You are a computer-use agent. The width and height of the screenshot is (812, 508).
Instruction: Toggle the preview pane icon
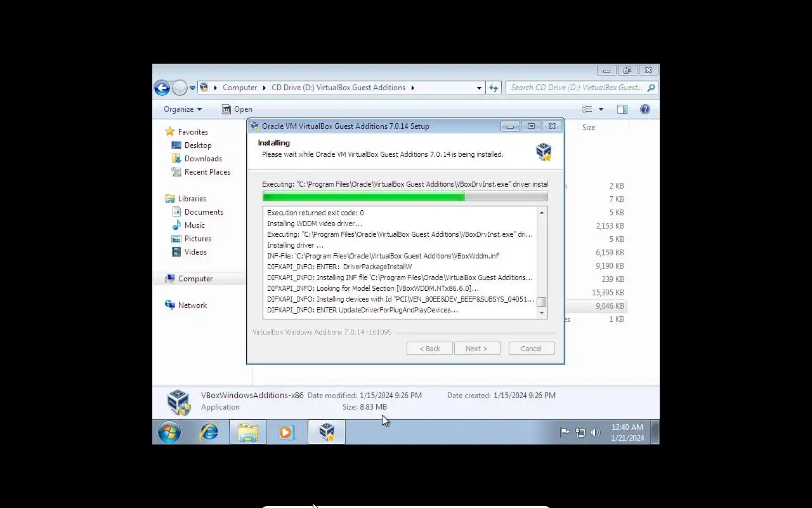pos(622,109)
